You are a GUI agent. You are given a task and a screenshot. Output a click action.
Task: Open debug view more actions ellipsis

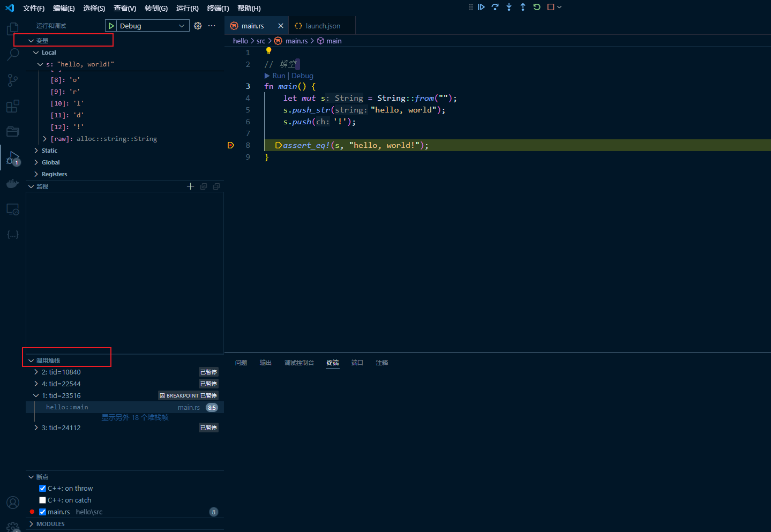pos(212,26)
